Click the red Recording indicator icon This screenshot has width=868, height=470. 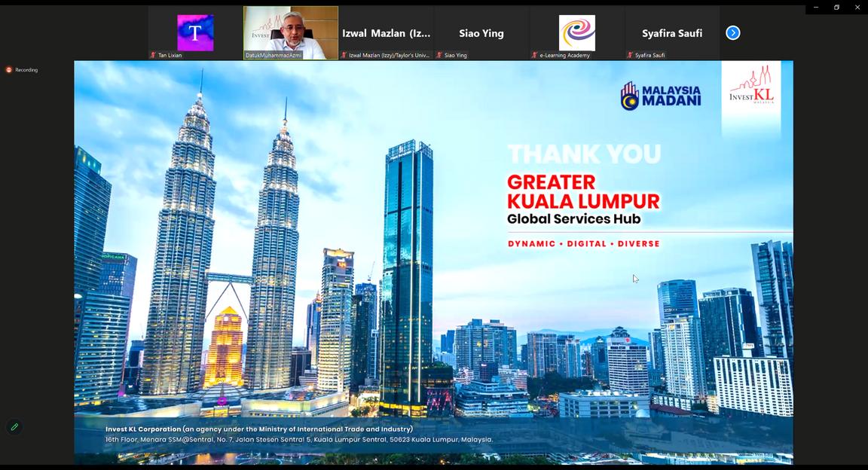(x=9, y=70)
